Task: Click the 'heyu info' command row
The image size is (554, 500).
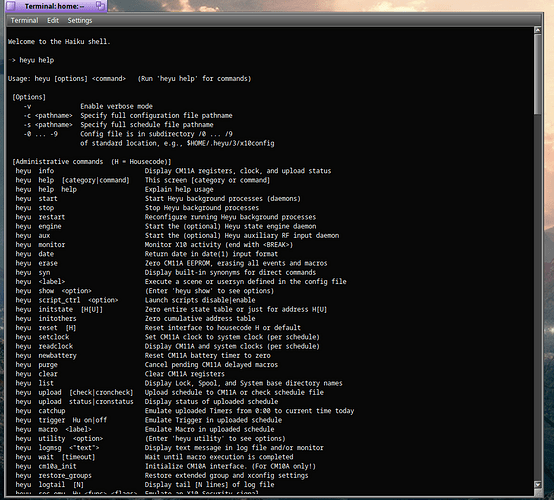Action: click(x=173, y=171)
